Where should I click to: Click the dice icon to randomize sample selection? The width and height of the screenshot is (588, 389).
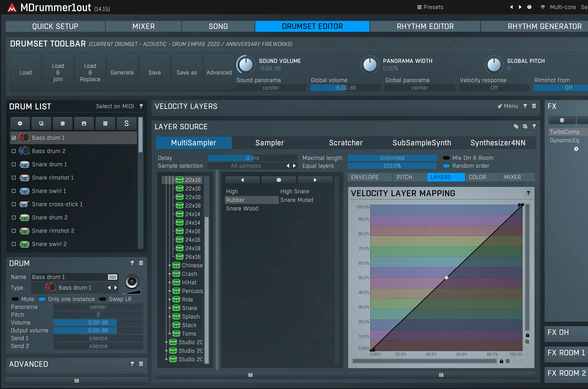pyautogui.click(x=279, y=180)
